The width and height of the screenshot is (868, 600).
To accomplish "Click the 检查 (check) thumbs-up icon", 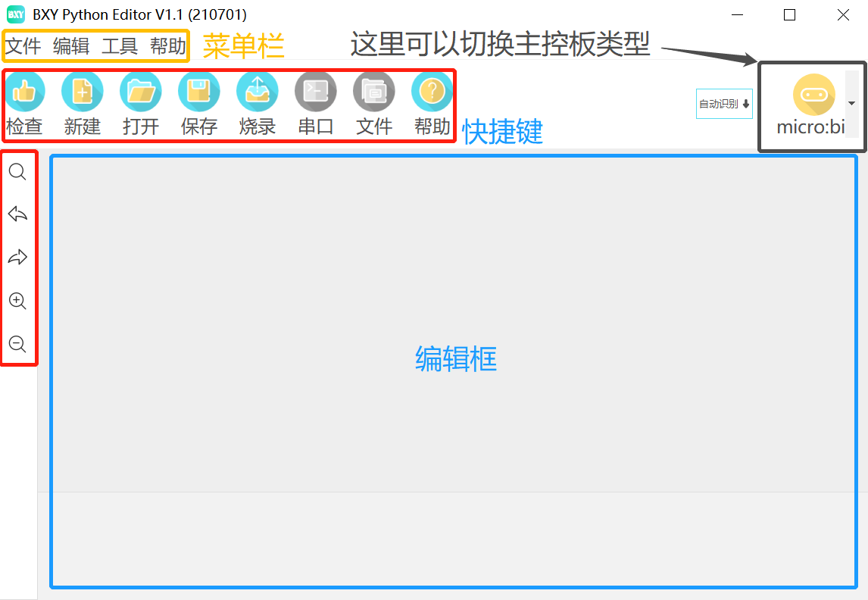I will pos(24,92).
